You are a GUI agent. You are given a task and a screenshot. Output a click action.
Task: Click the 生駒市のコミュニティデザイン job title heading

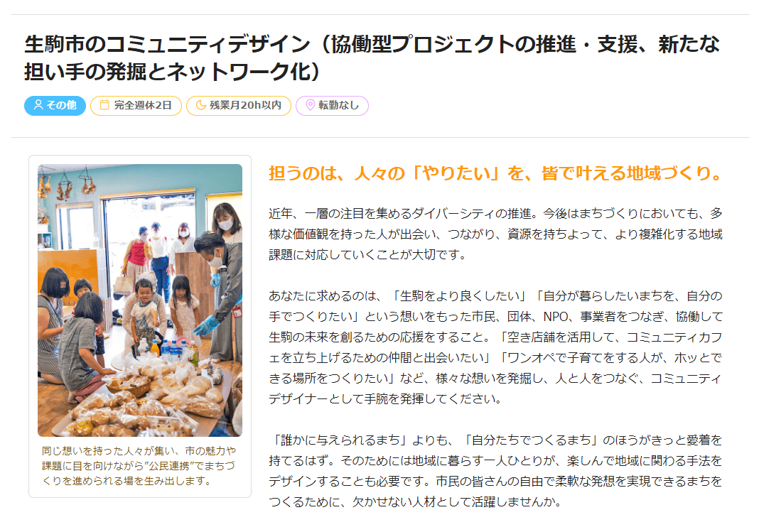click(372, 58)
